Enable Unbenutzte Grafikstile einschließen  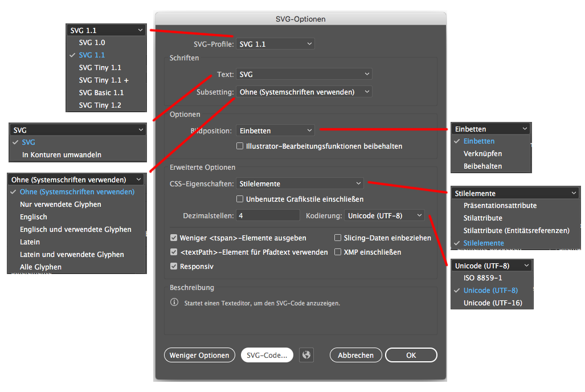tap(240, 199)
